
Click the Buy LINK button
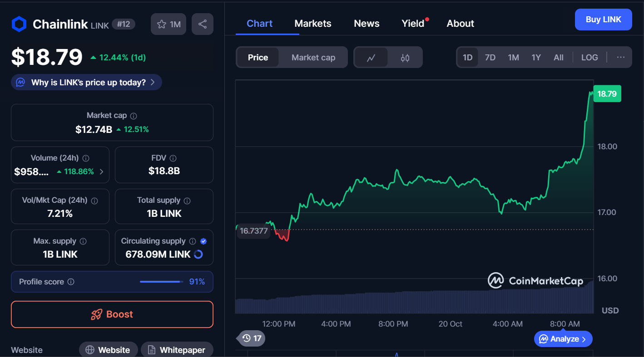click(x=603, y=20)
